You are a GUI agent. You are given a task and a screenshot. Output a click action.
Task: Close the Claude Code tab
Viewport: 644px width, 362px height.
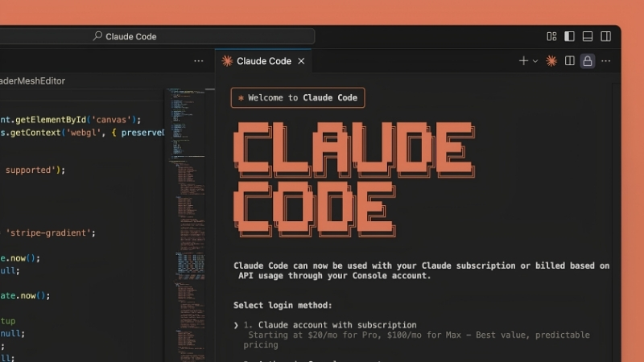tap(301, 61)
